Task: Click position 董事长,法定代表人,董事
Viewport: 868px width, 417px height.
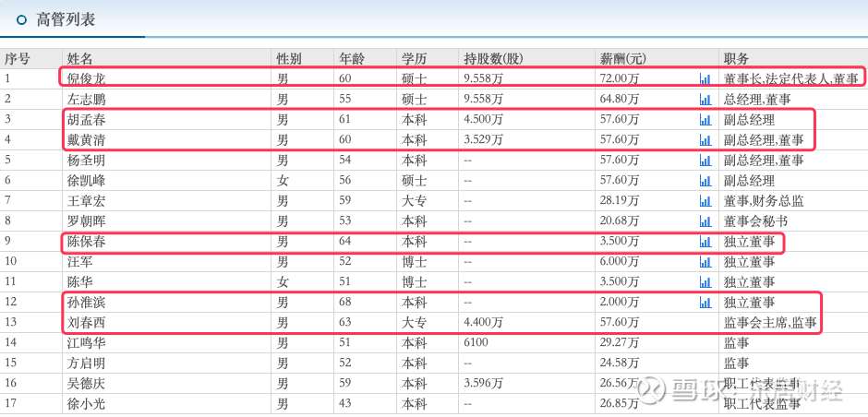Action: point(791,79)
